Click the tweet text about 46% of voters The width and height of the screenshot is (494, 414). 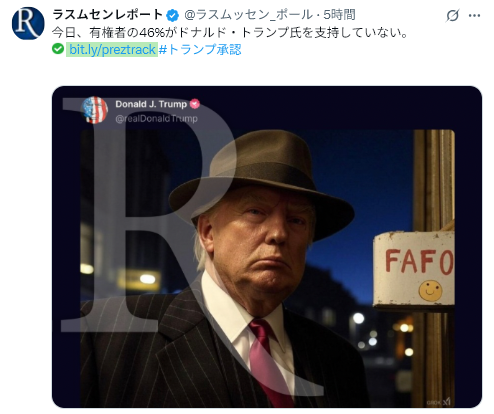[230, 33]
